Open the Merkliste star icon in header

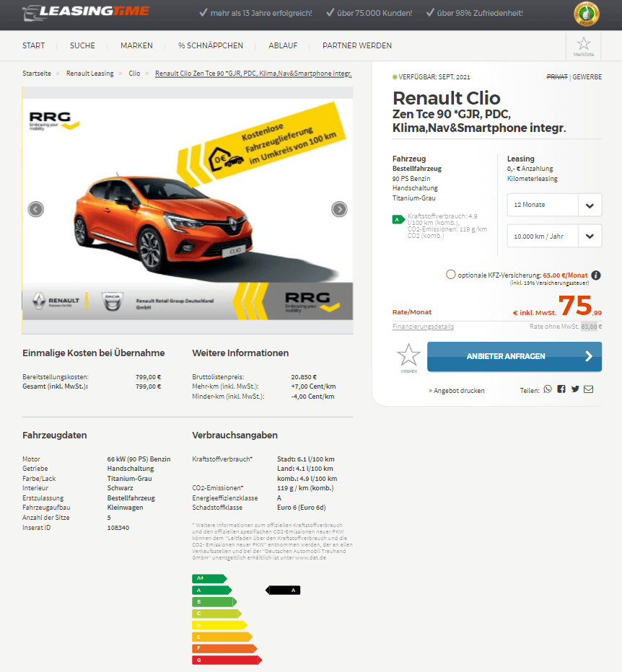(583, 46)
